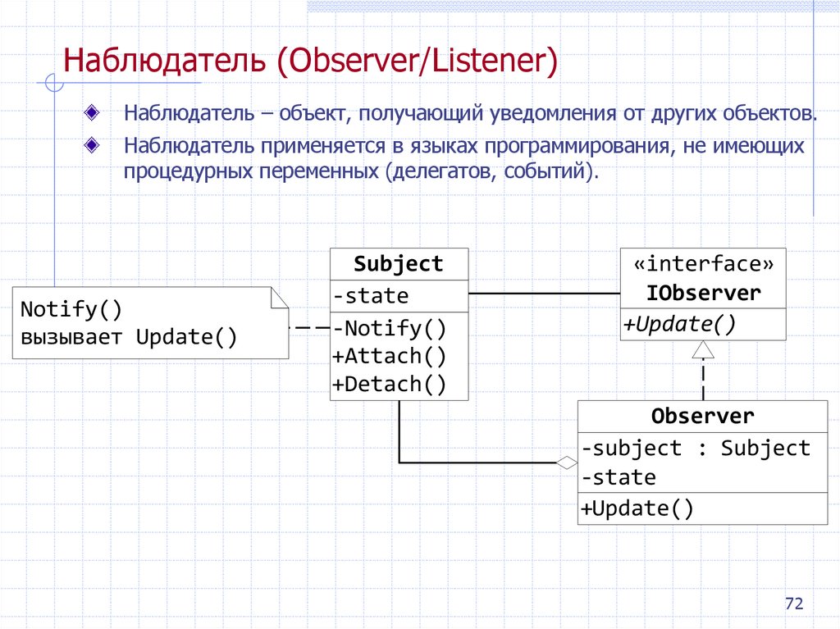Image resolution: width=840 pixels, height=629 pixels.
Task: Select the «interface» stereotype label on IObserver
Action: click(x=702, y=263)
